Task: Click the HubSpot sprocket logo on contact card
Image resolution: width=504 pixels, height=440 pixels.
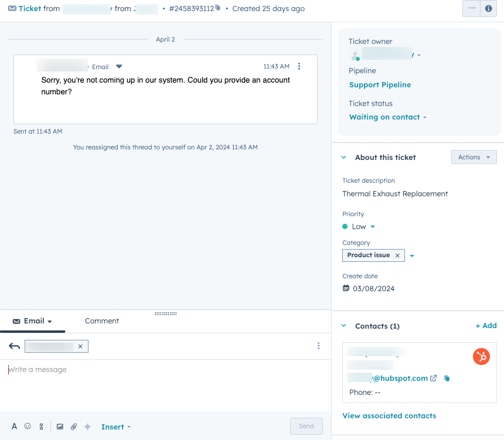Action: coord(481,356)
